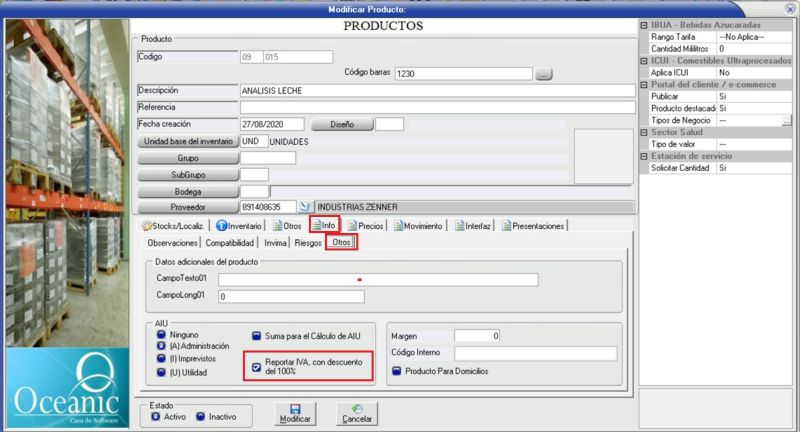Screen dimensions: 800x432
Task: Open the Presentaciones tab
Action: click(532, 226)
